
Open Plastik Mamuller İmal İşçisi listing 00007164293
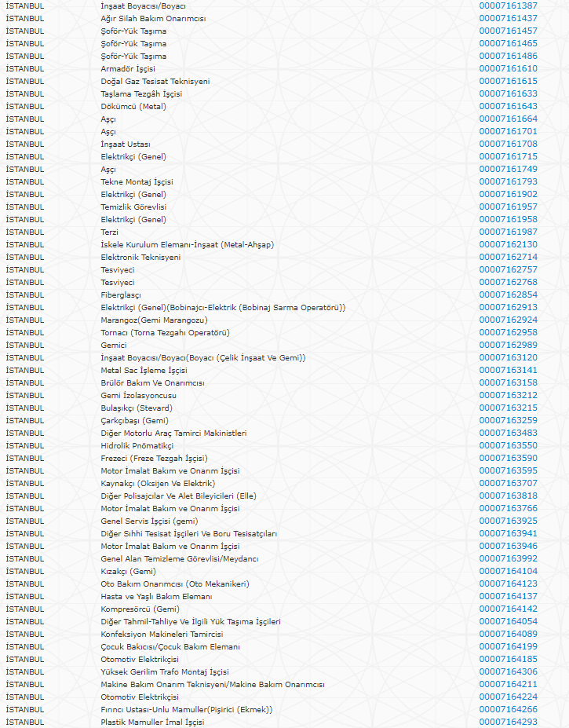click(x=508, y=722)
